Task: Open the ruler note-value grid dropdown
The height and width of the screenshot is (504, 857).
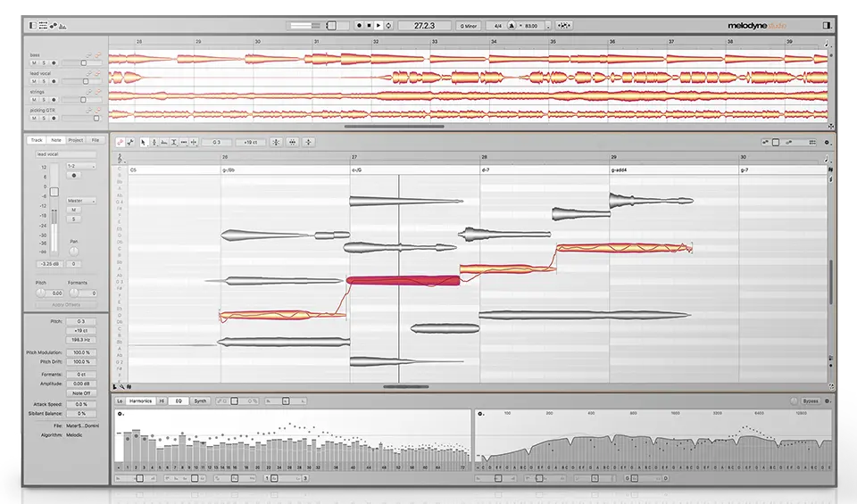Action: click(826, 159)
